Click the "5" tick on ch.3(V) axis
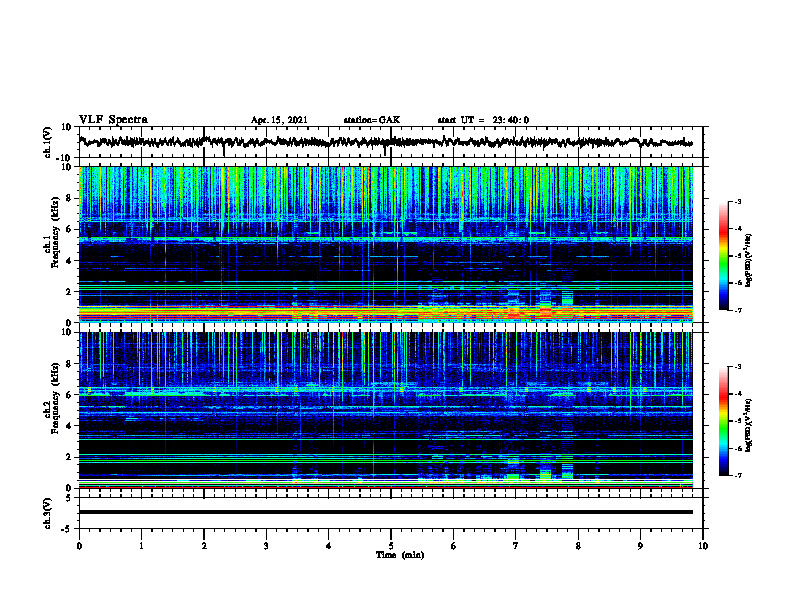 click(70, 498)
